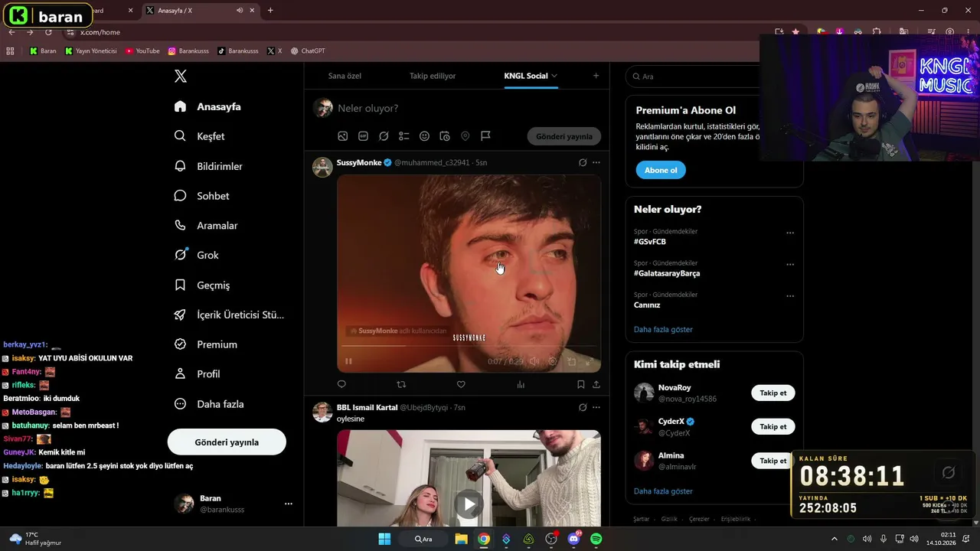This screenshot has width=980, height=551.
Task: View analytics of SussyMonke's post
Action: (521, 384)
